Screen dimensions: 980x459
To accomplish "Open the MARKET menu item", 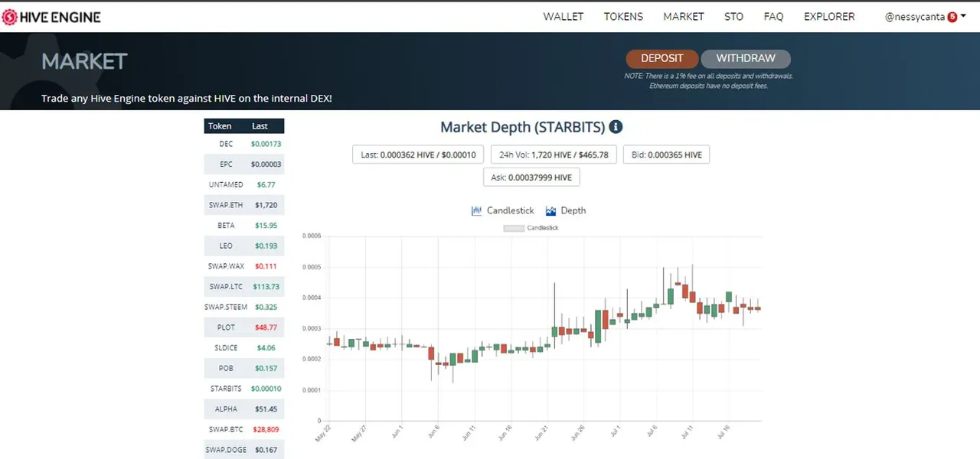I will tap(684, 17).
